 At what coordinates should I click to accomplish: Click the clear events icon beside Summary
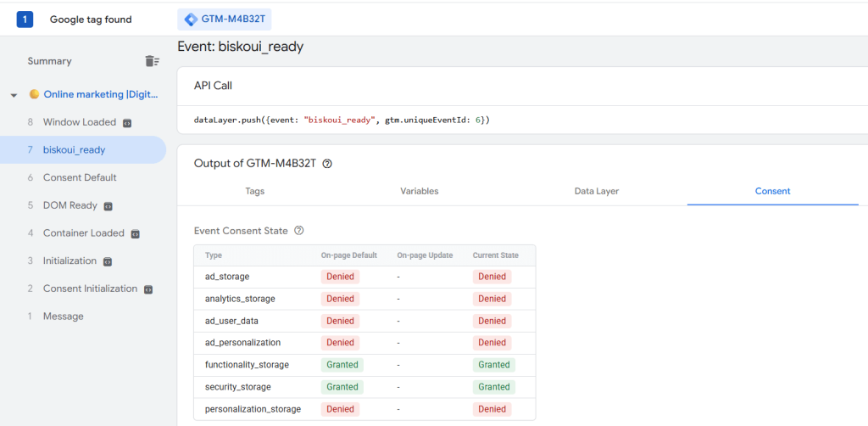coord(152,61)
